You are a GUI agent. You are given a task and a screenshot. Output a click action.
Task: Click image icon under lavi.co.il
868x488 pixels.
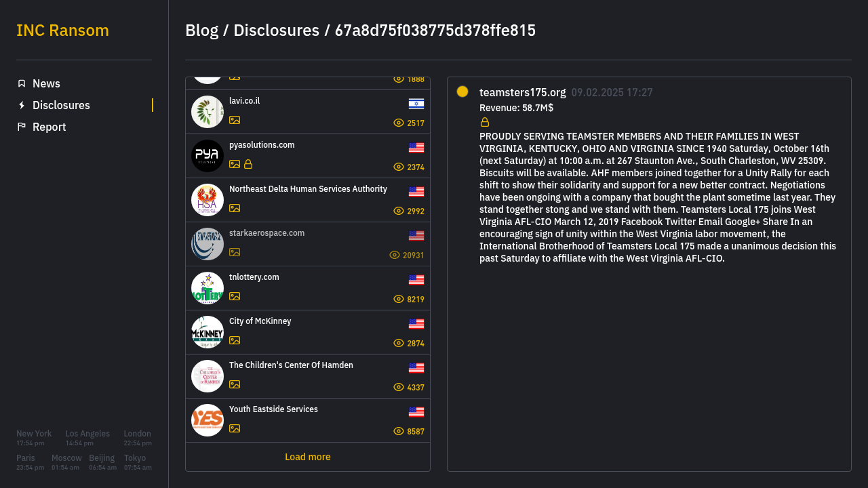coord(235,120)
